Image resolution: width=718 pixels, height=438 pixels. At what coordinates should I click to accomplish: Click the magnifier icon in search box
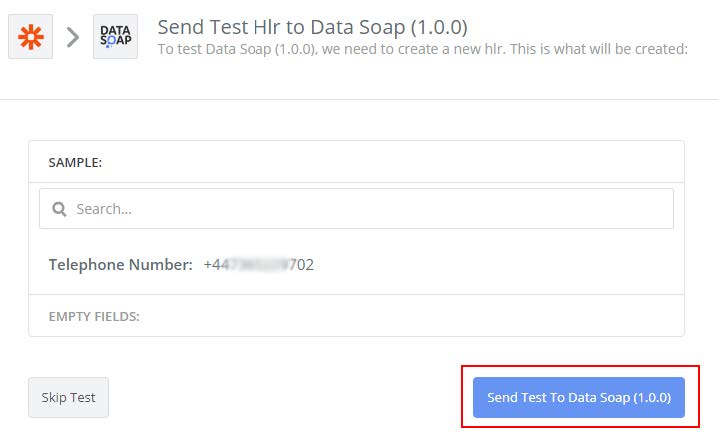pos(59,209)
